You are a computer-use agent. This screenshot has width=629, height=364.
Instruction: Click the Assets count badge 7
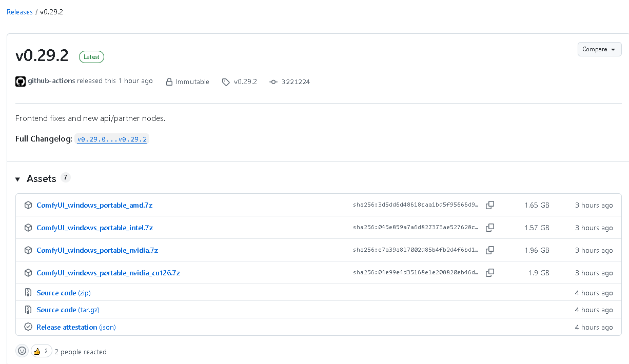tap(65, 177)
